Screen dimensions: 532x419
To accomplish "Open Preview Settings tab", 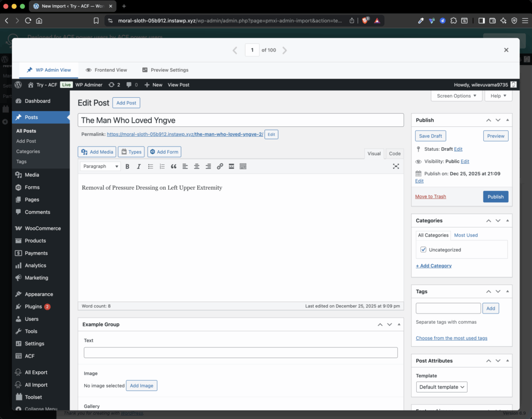I will (165, 70).
